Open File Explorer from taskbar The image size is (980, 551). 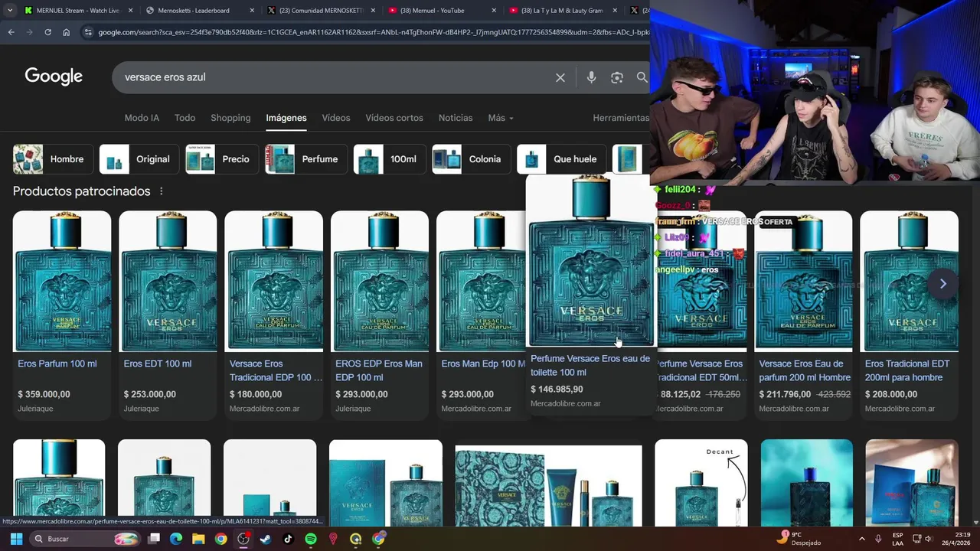click(198, 539)
